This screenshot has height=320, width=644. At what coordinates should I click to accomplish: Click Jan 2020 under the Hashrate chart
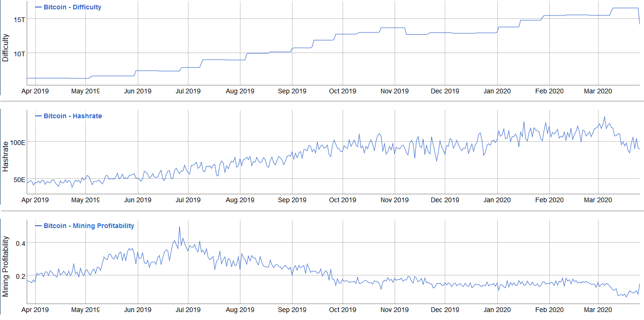497,200
